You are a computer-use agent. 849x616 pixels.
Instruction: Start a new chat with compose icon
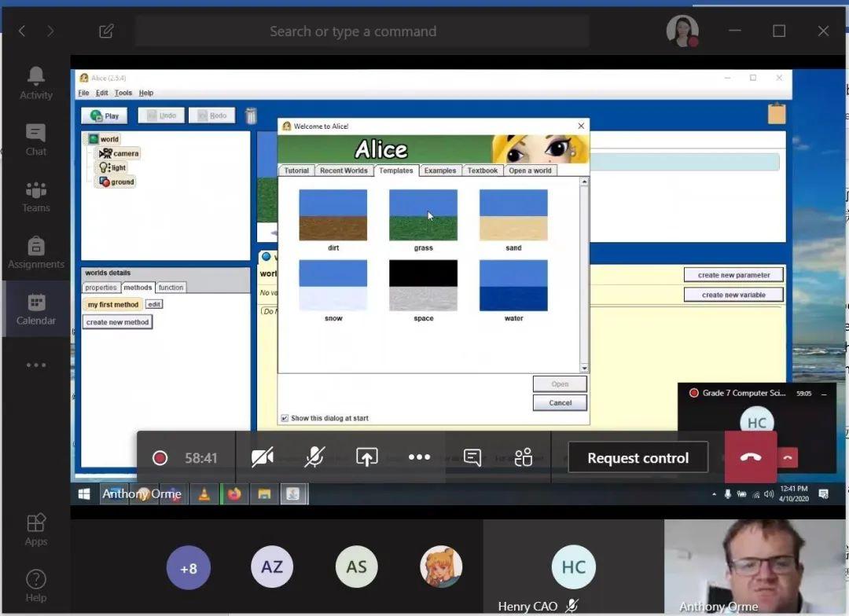106,31
